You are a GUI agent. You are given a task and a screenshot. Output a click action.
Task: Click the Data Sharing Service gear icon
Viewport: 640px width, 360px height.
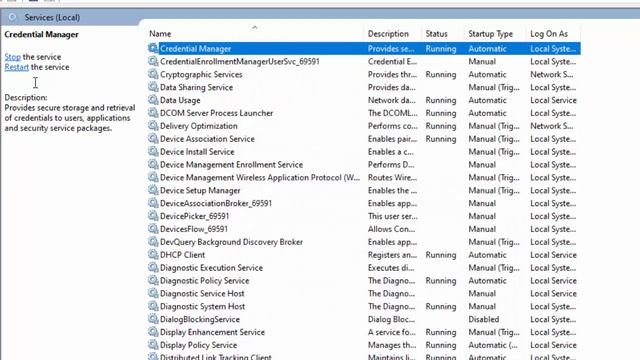tap(153, 87)
